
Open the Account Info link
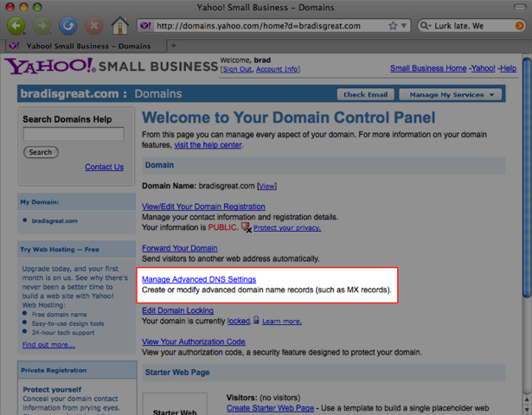(x=277, y=69)
